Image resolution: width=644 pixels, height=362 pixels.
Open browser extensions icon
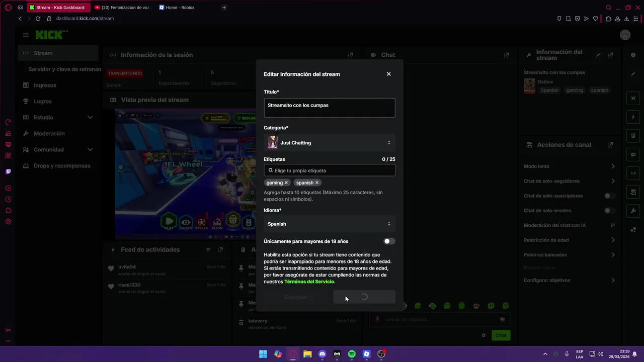click(x=608, y=19)
